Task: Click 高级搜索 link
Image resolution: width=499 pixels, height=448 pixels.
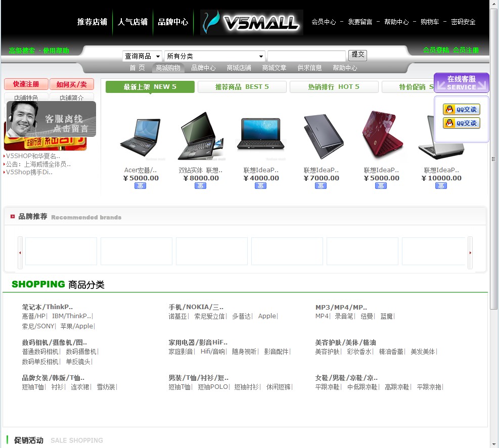Action: pos(22,51)
